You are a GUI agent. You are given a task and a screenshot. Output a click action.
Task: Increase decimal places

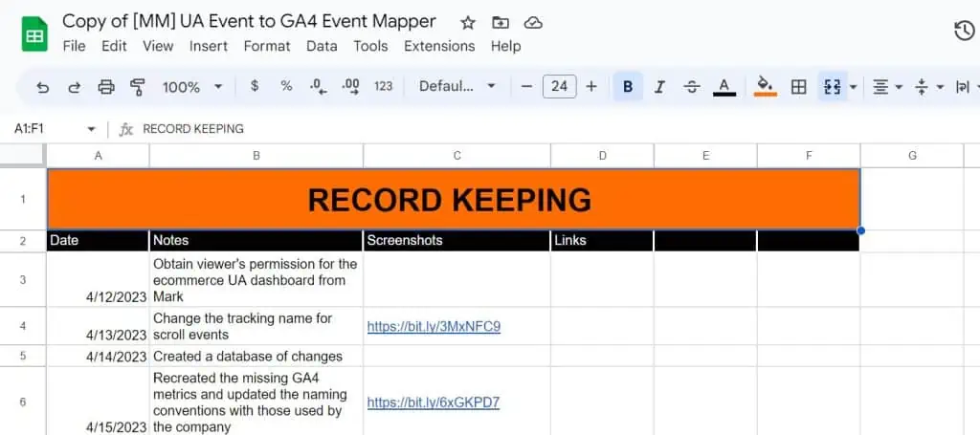[x=350, y=87]
